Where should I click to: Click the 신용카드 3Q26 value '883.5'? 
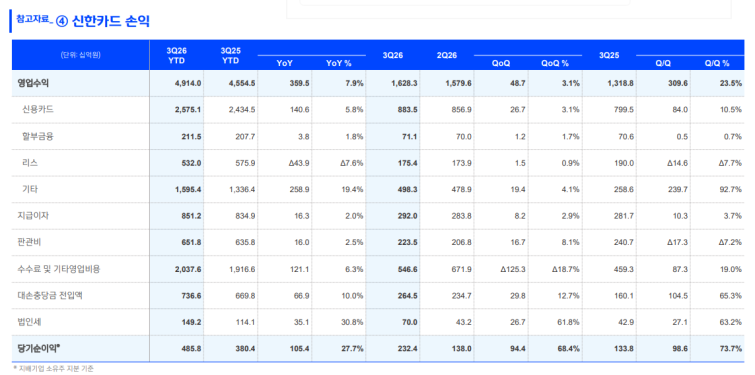click(x=408, y=110)
